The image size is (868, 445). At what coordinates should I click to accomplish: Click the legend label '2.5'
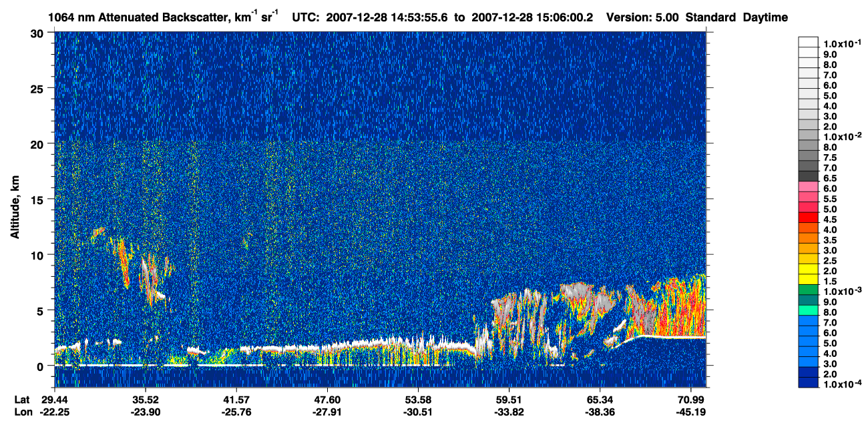pos(831,261)
